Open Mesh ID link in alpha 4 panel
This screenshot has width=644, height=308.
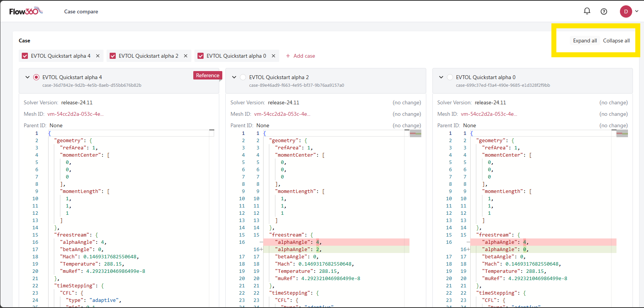coord(75,114)
